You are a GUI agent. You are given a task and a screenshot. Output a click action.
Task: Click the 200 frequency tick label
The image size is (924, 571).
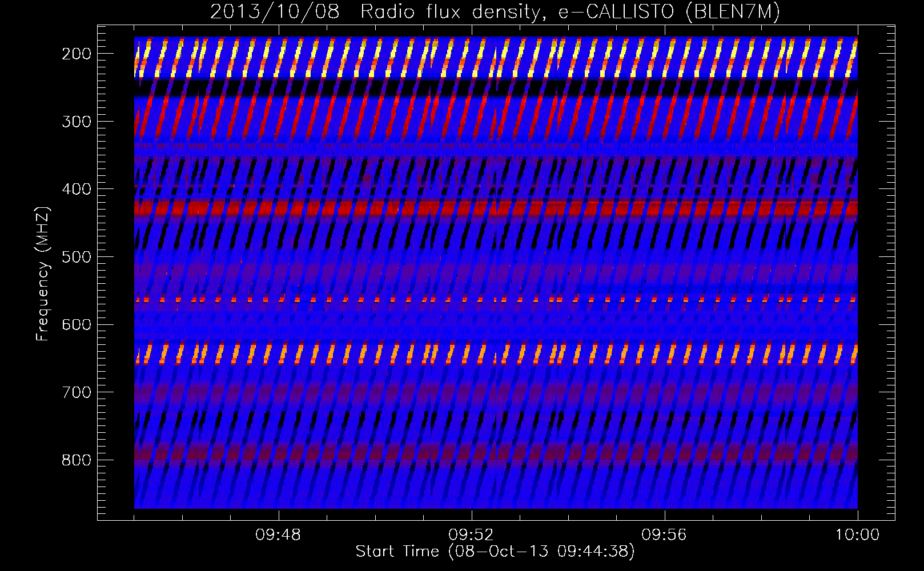[77, 54]
